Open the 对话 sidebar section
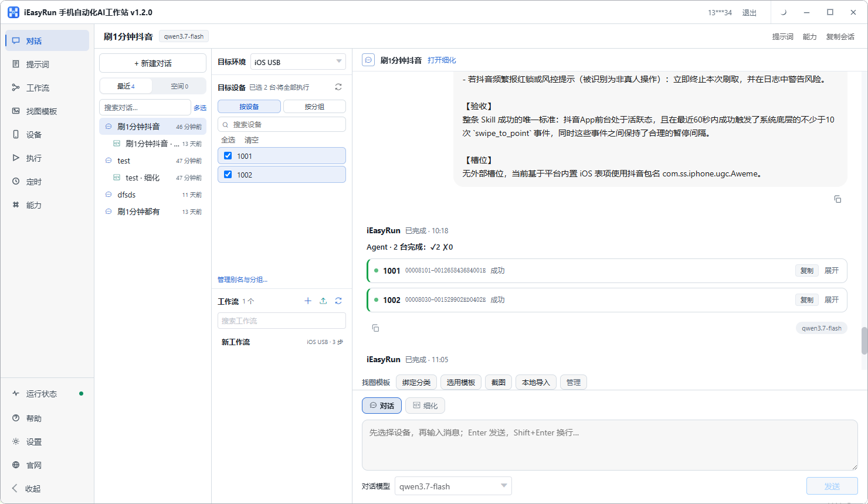868x504 pixels. (47, 41)
